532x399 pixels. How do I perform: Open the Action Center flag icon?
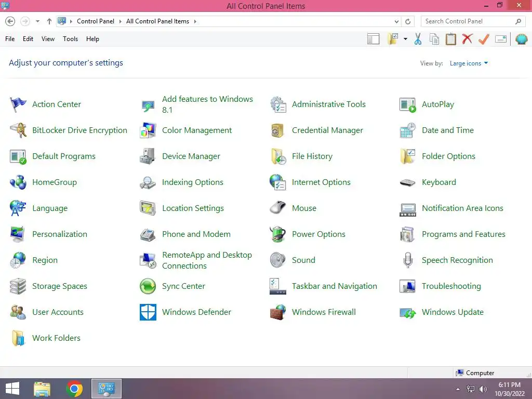[x=18, y=104]
